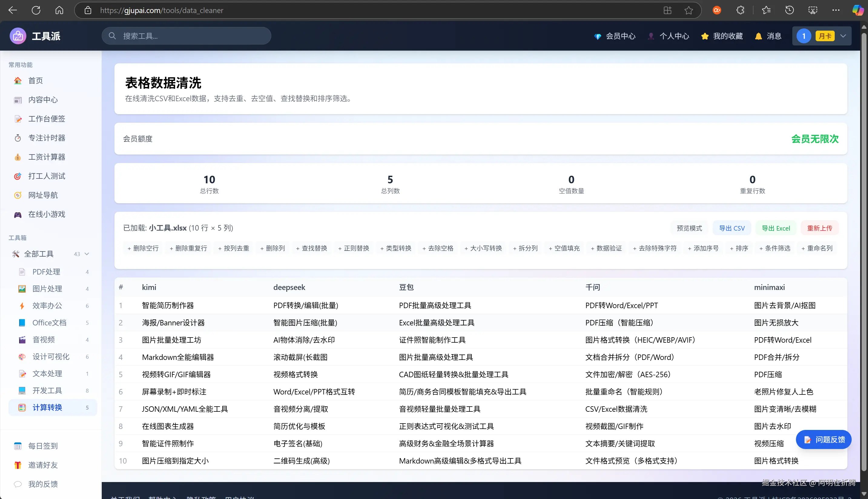Select 文本处理 category

(53, 374)
